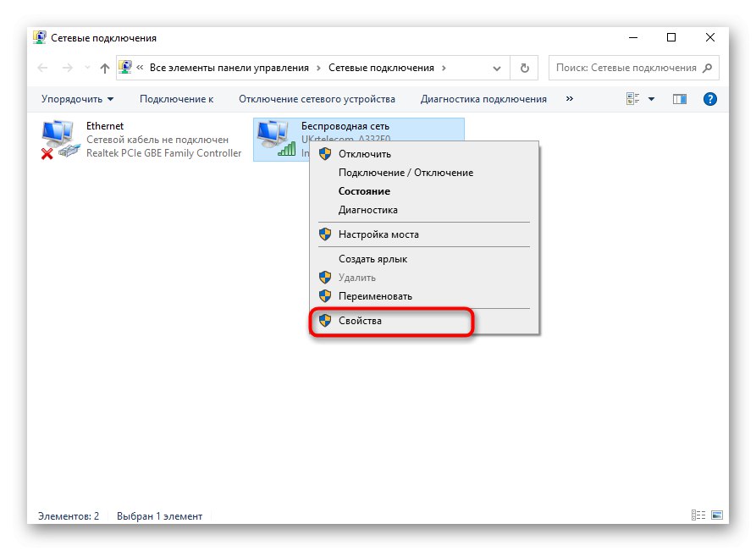
Task: Focus the Поиск: Сетевые подключения field
Action: pos(633,68)
